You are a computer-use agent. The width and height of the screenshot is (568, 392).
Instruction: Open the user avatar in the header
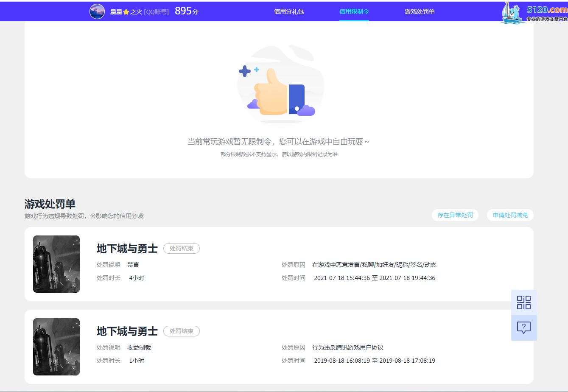point(97,11)
